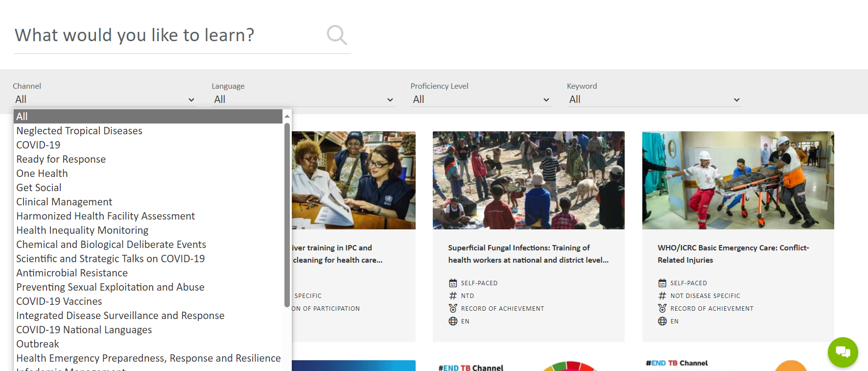
Task: Select Preventing Sexual Exploitation and Abuse
Action: click(x=148, y=287)
